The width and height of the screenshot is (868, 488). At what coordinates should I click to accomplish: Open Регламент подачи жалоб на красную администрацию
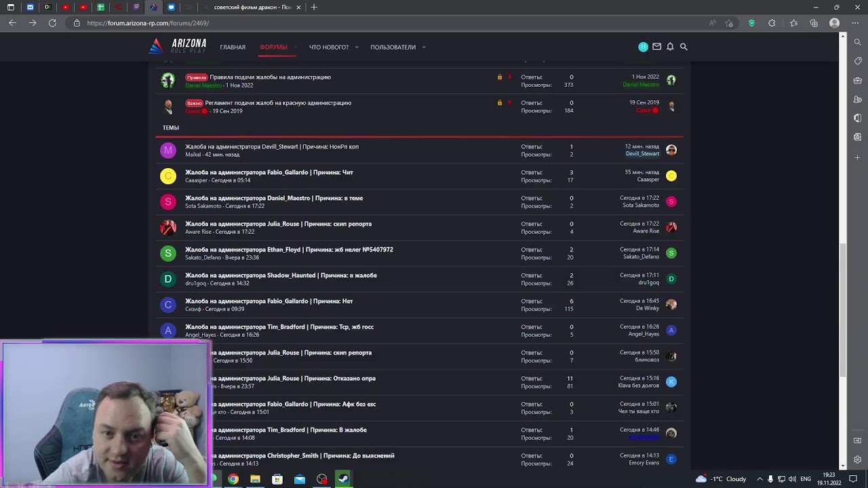(x=278, y=103)
